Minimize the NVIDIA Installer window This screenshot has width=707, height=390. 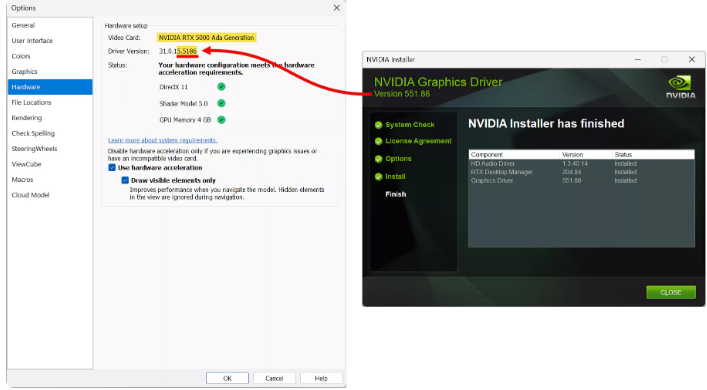click(x=638, y=60)
